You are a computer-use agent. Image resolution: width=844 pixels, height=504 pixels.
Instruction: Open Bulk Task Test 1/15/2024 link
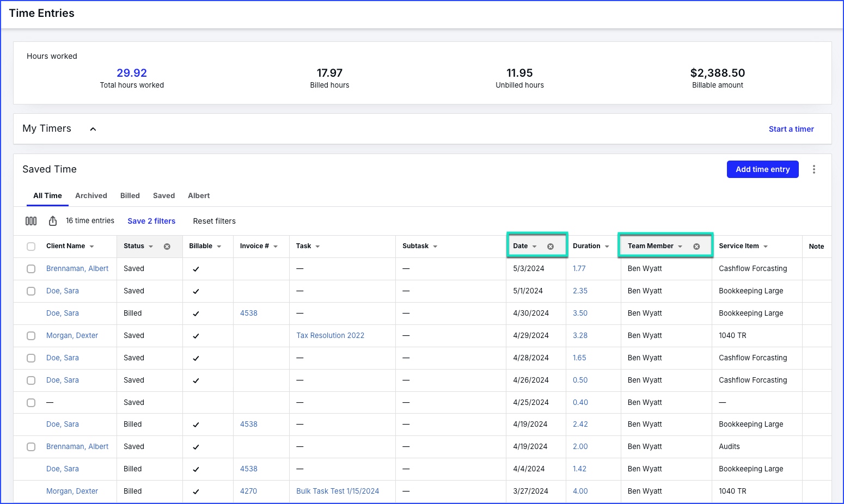(338, 491)
